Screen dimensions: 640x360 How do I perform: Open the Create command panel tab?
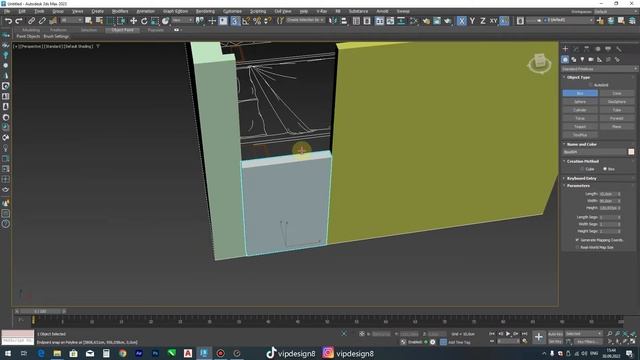(x=565, y=49)
